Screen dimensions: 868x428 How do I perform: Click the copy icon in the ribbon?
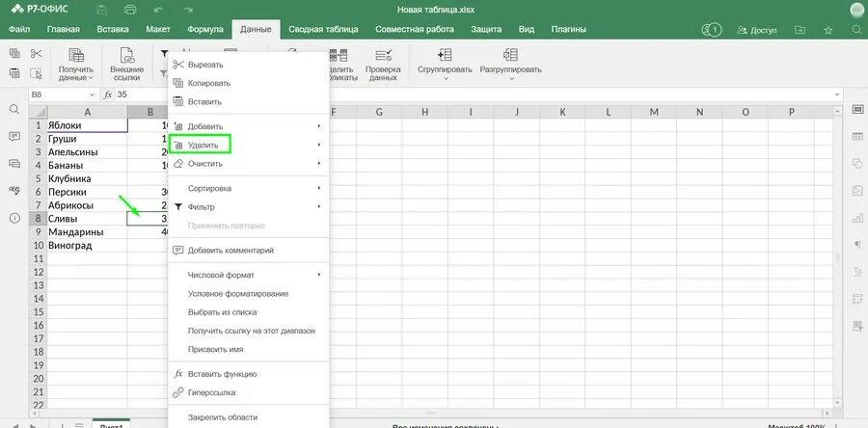pos(14,54)
